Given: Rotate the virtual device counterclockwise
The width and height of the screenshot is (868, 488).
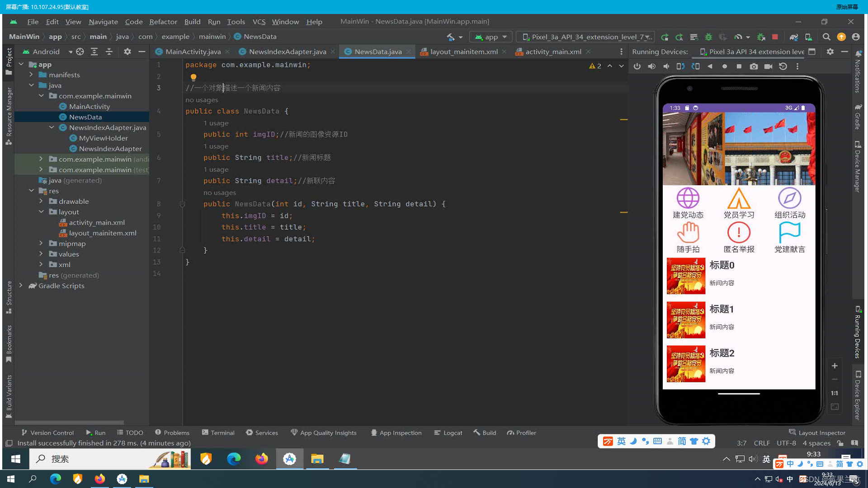Looking at the screenshot, I should pyautogui.click(x=681, y=66).
